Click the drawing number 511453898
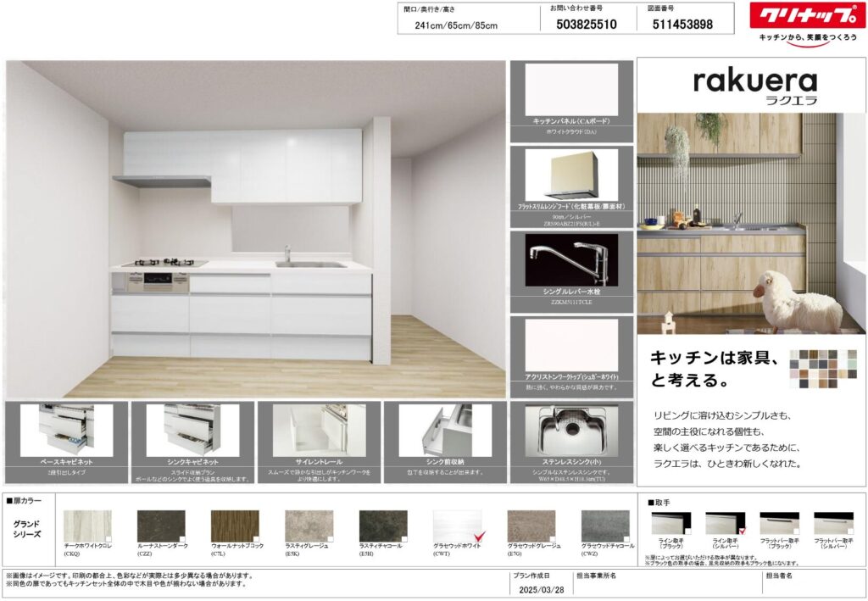The width and height of the screenshot is (868, 601). (682, 25)
